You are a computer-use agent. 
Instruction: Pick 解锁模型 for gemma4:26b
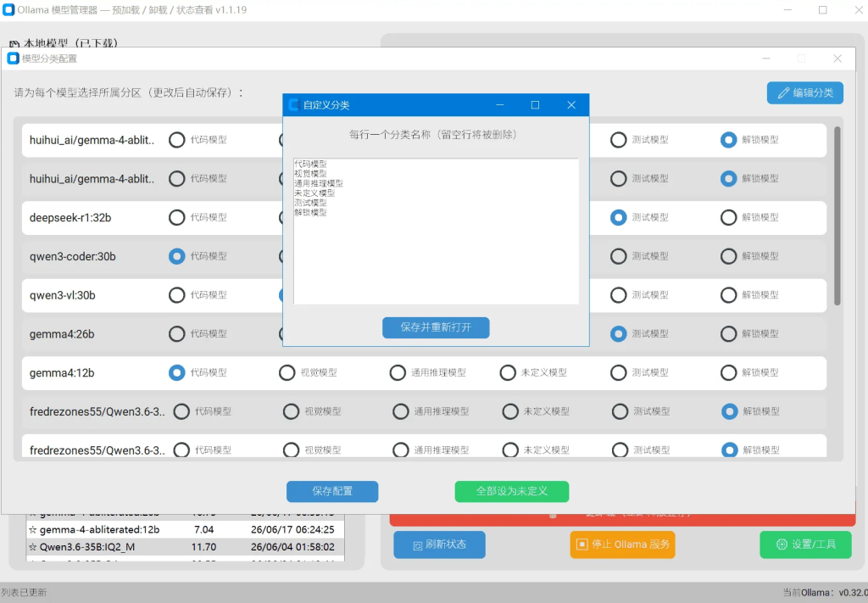pyautogui.click(x=728, y=334)
